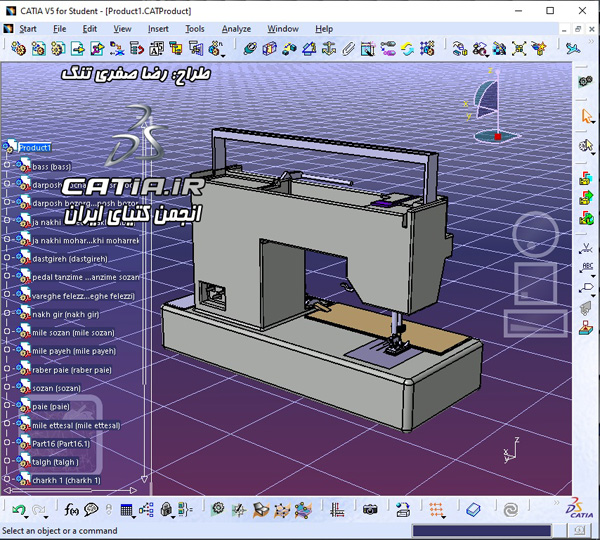Open the Formula f(x) tool
Screen dimensions: 600x540
pos(71,509)
